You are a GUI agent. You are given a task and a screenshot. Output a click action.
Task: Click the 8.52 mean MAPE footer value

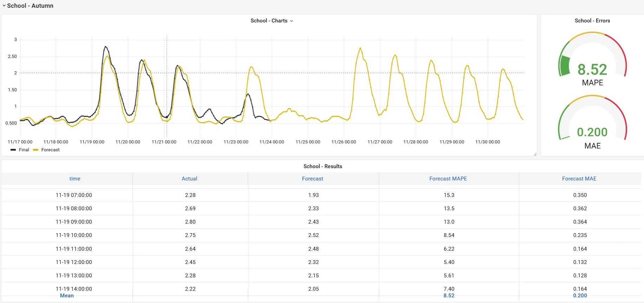tap(449, 296)
